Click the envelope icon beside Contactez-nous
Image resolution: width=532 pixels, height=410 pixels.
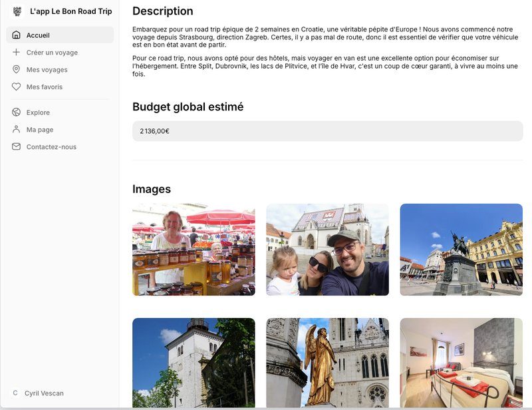16,146
